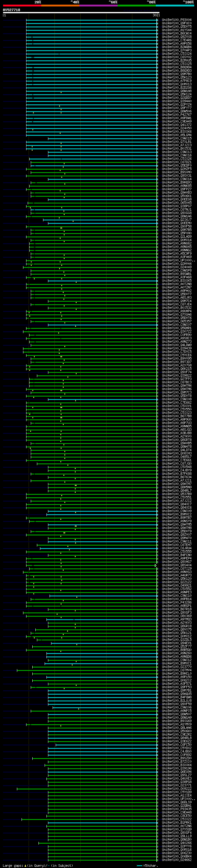Viewport: 197px width, 868px height.
Task: Select the UniRef100_A1YMX9 label
Action: [176, 724]
